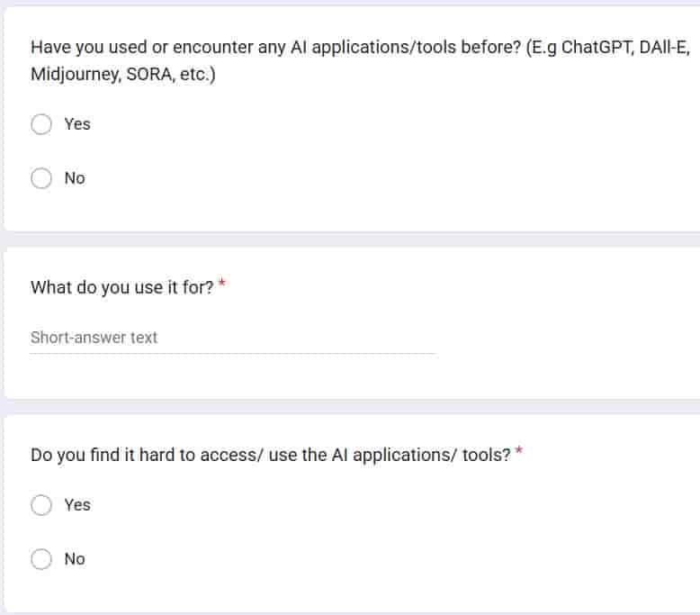The height and width of the screenshot is (615, 700).
Task: Click the "Yes" label text in first question
Action: click(x=77, y=124)
